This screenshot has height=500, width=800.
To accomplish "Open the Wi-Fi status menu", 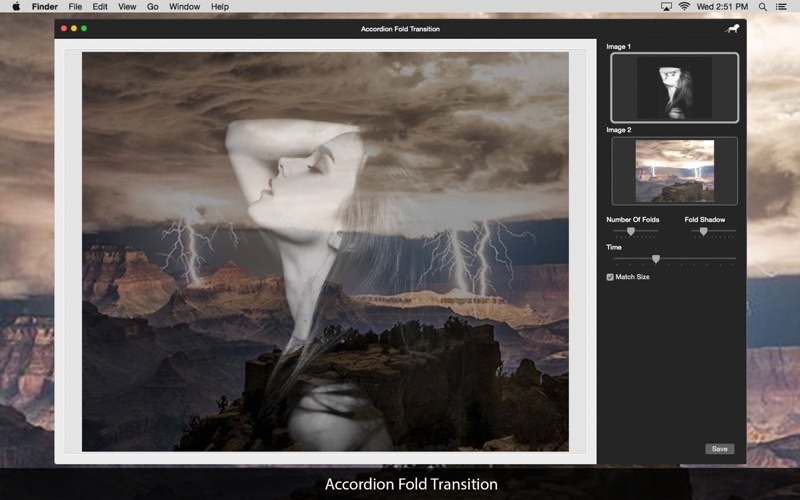I will [x=684, y=7].
